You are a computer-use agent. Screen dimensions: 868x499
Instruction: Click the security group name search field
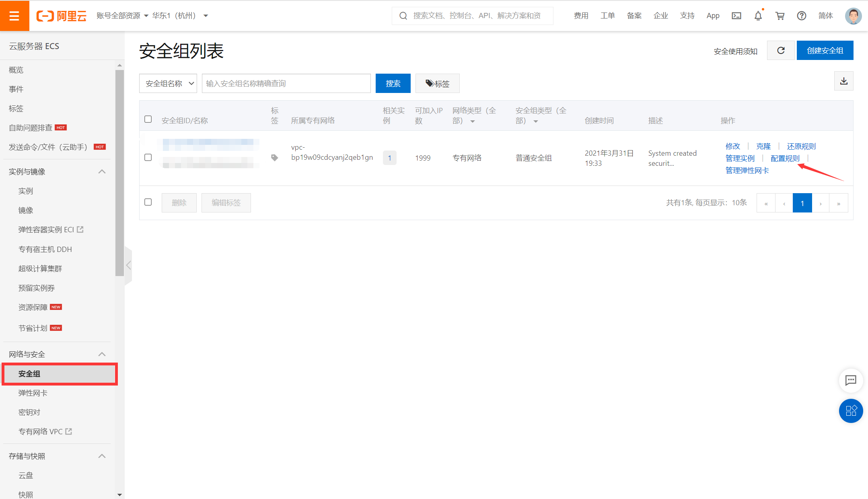tap(286, 83)
